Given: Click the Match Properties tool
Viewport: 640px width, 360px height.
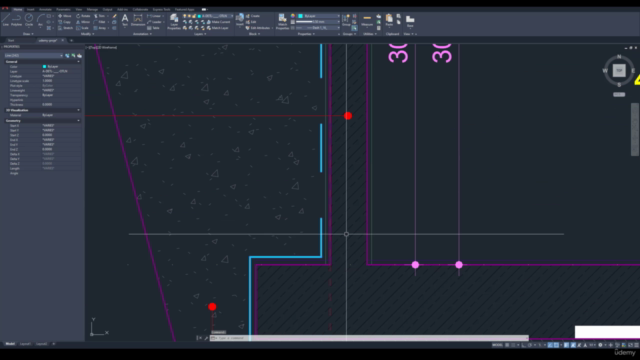Looking at the screenshot, I should click(x=282, y=22).
